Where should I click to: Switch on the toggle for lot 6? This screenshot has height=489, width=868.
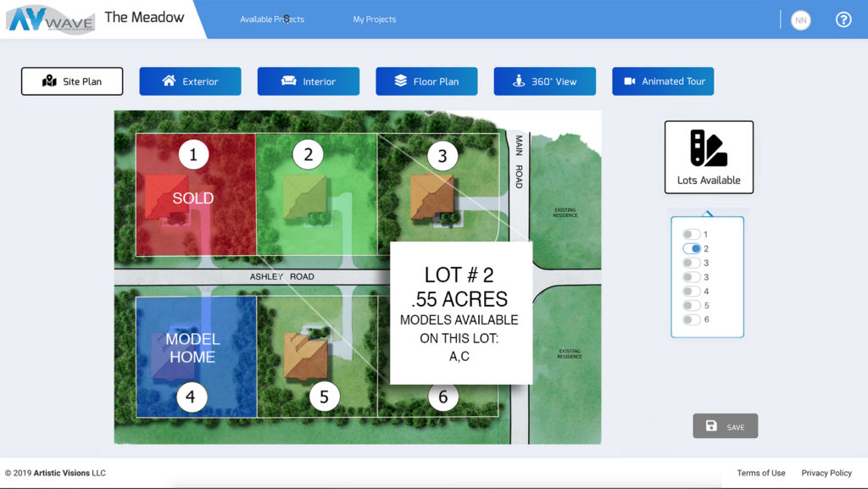(x=692, y=320)
